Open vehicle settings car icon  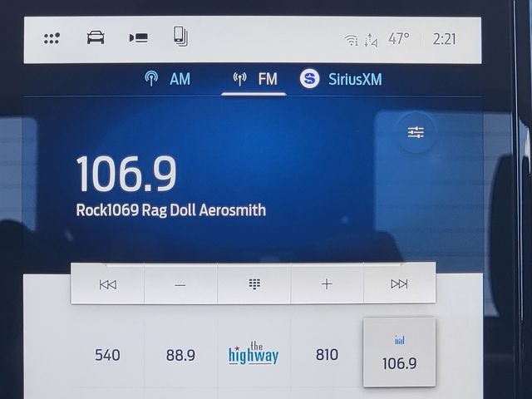pos(96,37)
